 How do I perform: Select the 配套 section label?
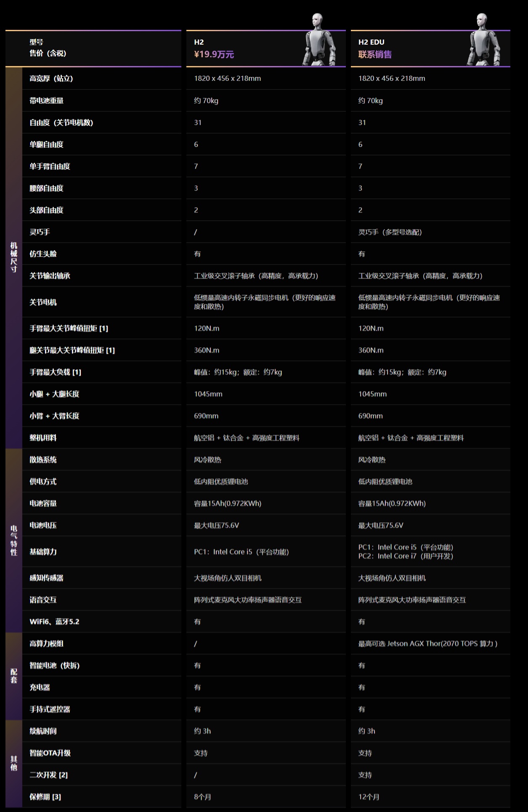click(14, 676)
